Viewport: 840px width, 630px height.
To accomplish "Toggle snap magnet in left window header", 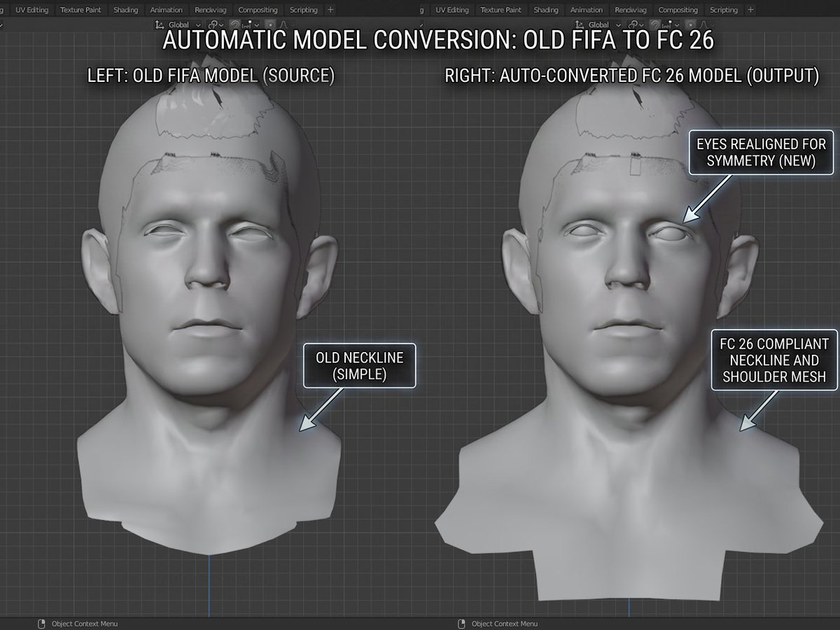I will tap(235, 25).
